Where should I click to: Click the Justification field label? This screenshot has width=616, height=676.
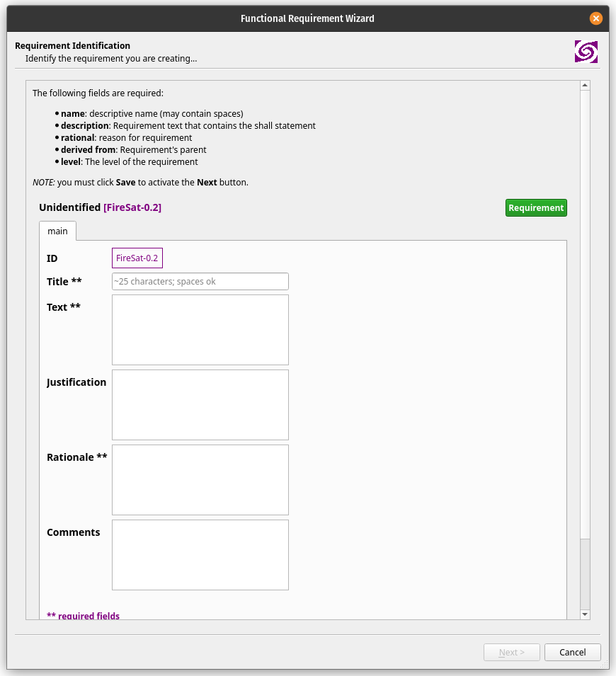(76, 382)
